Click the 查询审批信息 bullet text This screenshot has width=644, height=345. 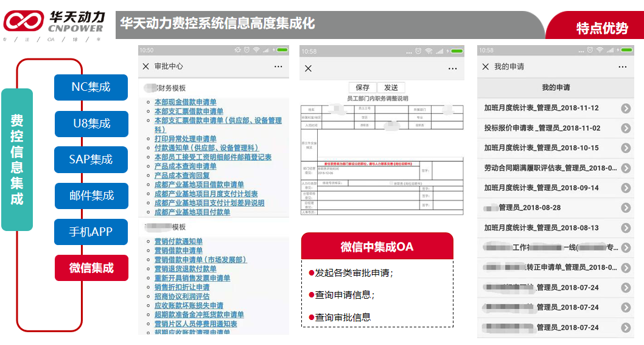(x=343, y=318)
